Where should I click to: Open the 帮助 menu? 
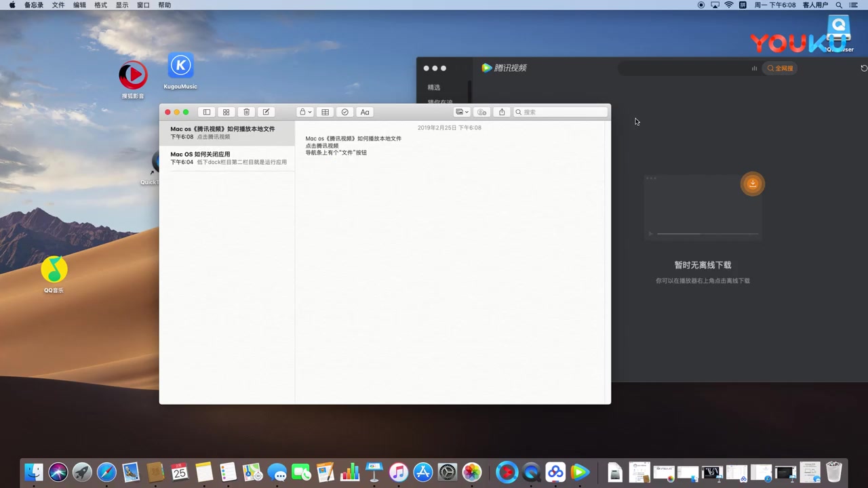click(x=164, y=5)
